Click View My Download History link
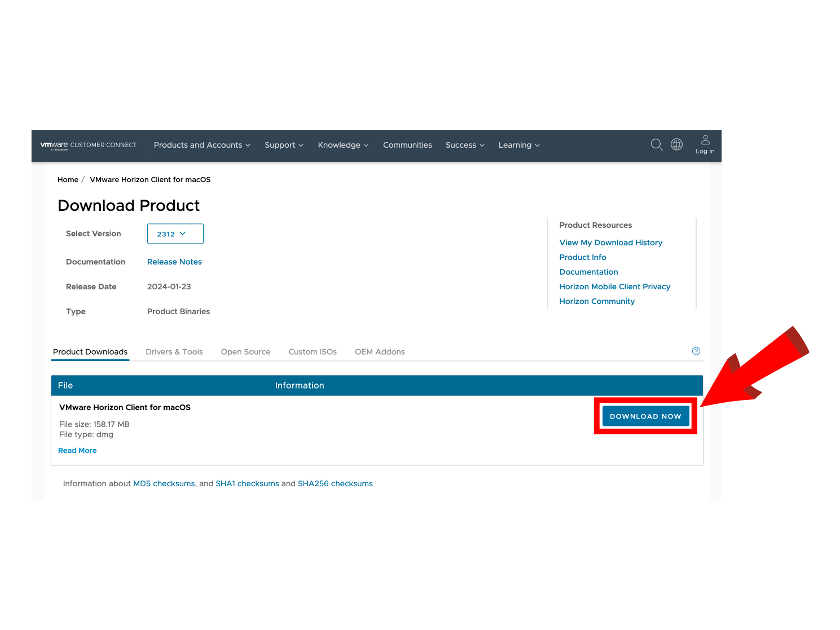 [610, 242]
